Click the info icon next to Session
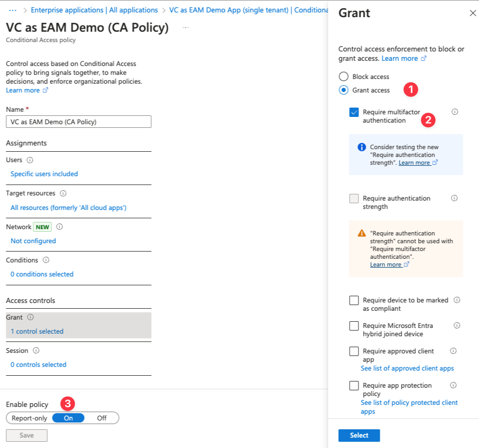Image resolution: width=479 pixels, height=448 pixels. [x=35, y=350]
